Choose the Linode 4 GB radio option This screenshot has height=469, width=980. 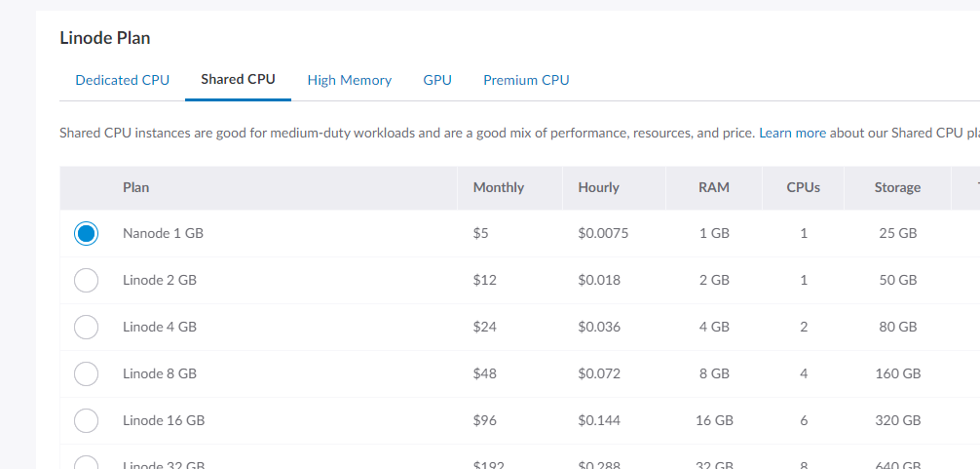(86, 327)
